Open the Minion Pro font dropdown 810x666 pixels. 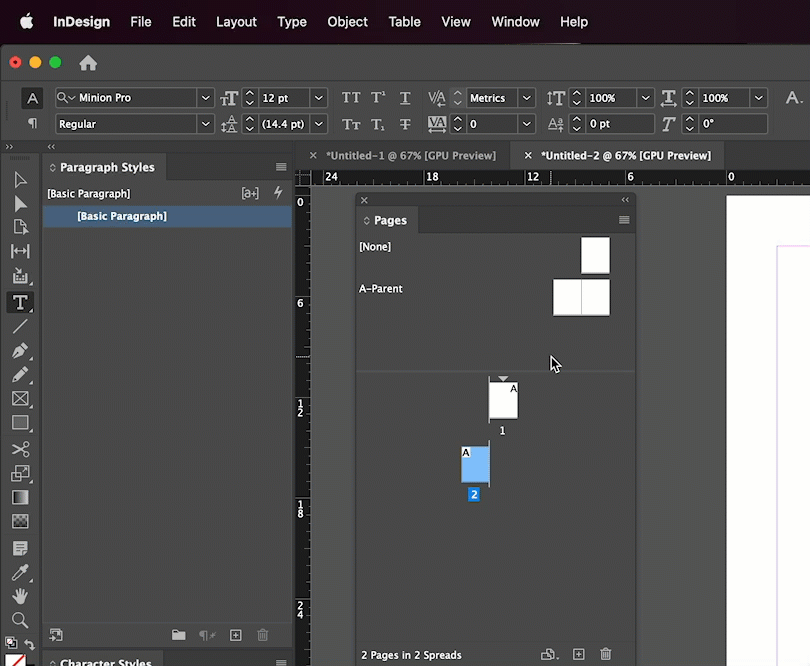[205, 98]
